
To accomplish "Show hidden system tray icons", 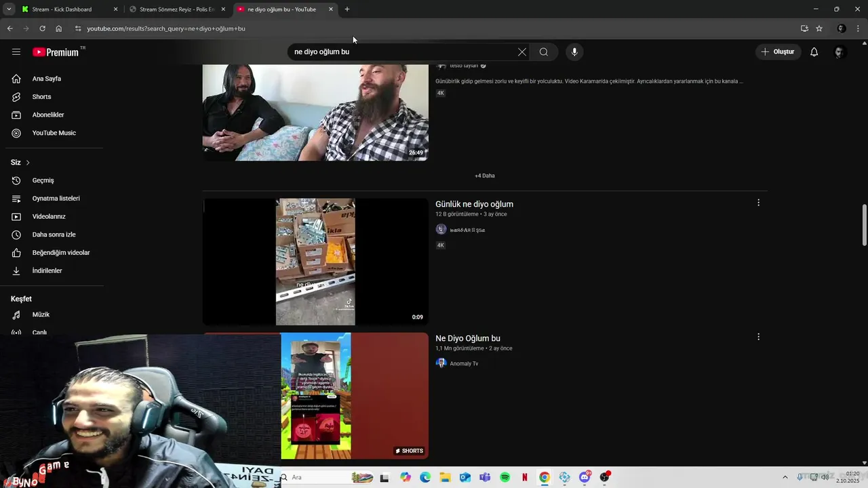I will point(785,477).
